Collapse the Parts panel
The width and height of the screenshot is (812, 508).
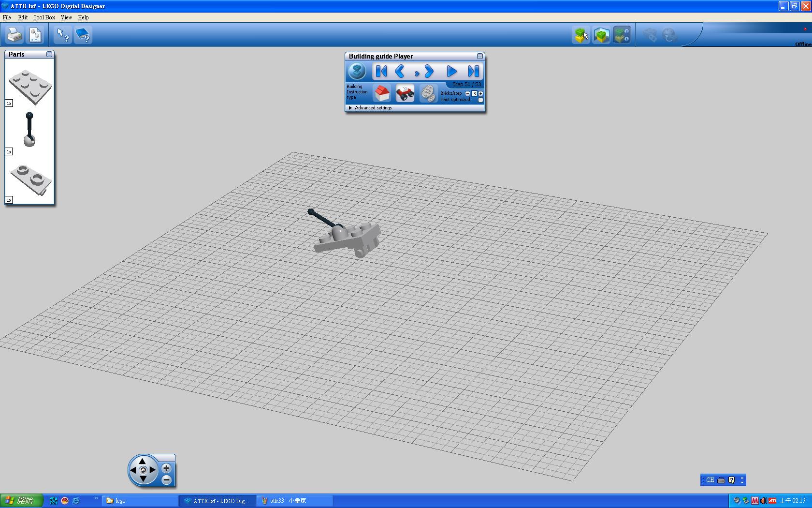(x=49, y=54)
